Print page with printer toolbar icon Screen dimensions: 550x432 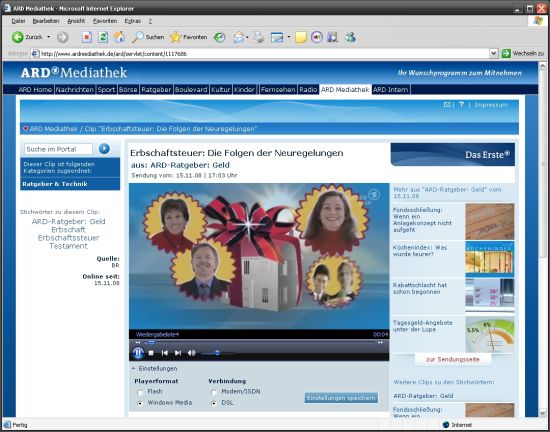click(x=259, y=37)
